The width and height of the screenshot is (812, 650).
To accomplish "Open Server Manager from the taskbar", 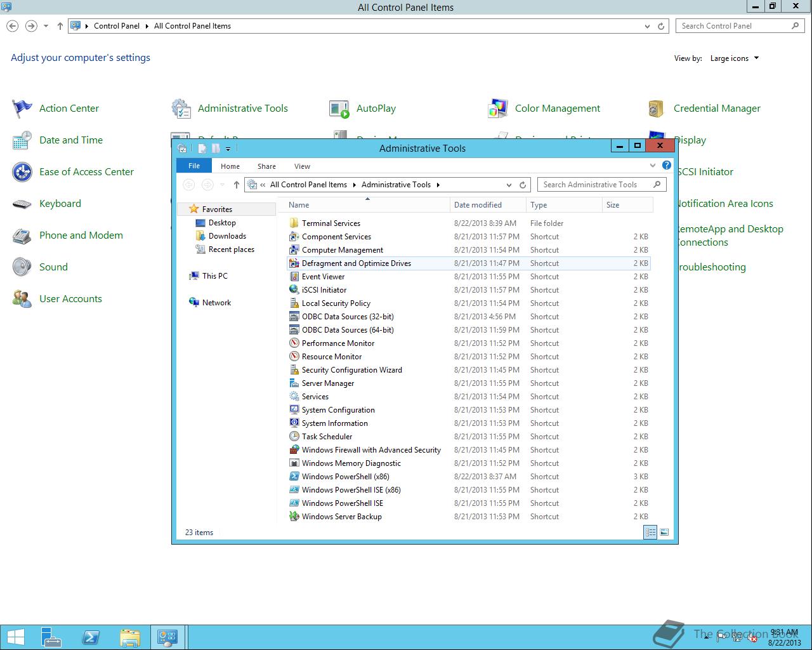I will click(51, 637).
